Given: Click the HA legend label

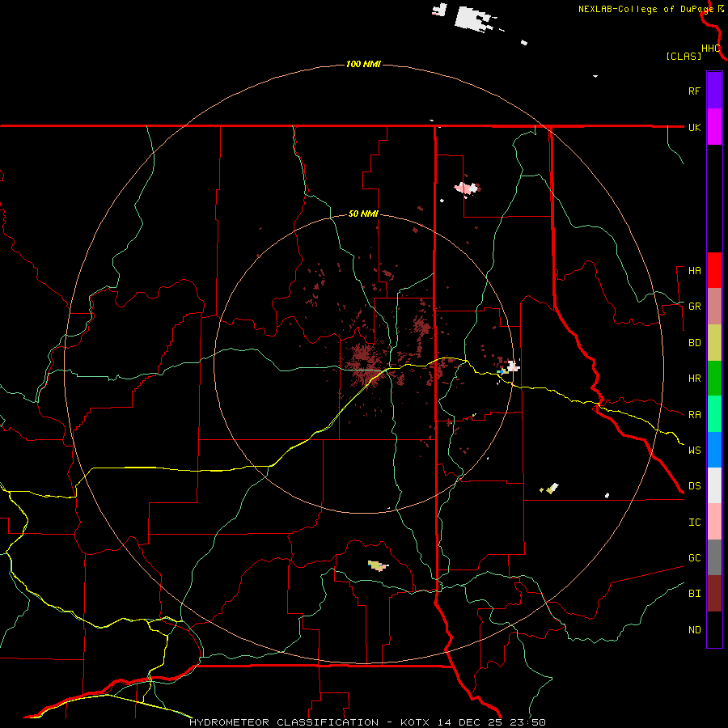Looking at the screenshot, I should point(694,270).
